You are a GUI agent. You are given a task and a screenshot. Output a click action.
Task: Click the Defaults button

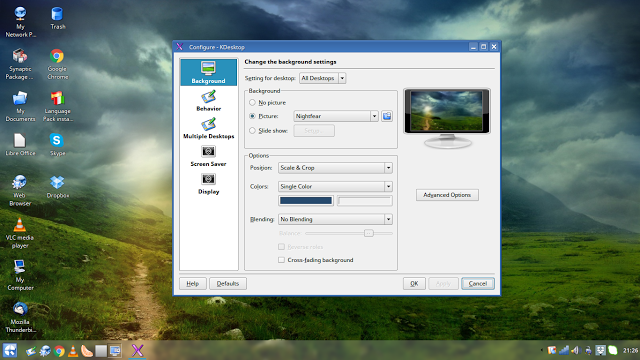click(228, 283)
